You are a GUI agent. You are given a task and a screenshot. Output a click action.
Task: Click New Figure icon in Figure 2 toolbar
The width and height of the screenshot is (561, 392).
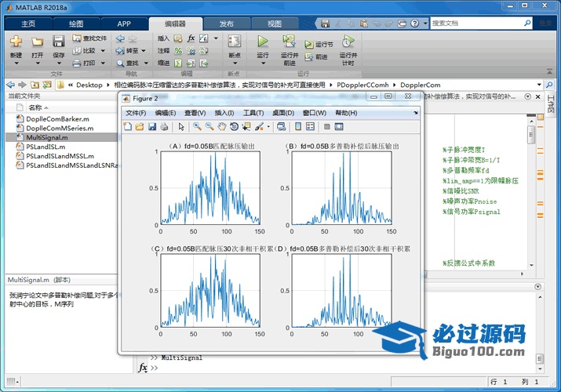click(127, 126)
